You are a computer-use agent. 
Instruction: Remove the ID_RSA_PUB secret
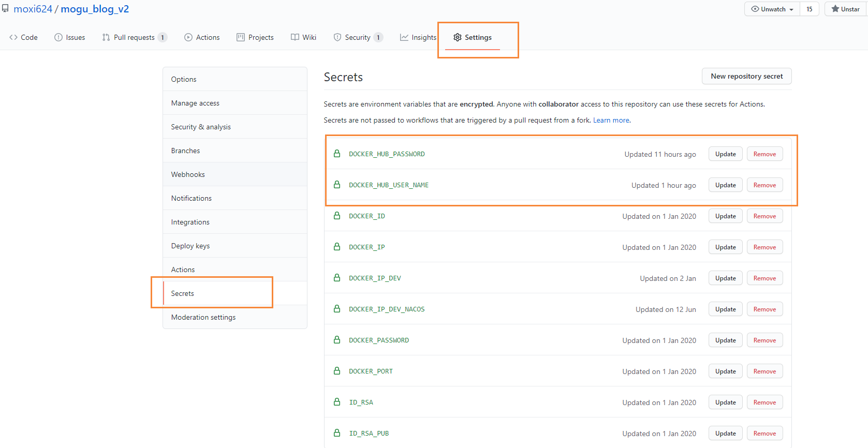tap(764, 433)
